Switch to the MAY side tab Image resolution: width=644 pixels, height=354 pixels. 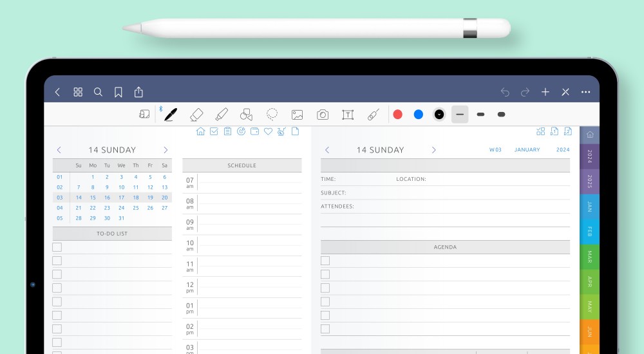point(589,307)
